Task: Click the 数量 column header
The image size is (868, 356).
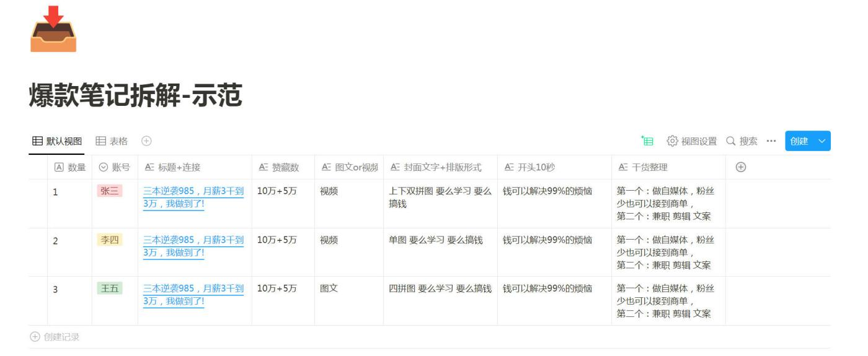Action: tap(69, 167)
